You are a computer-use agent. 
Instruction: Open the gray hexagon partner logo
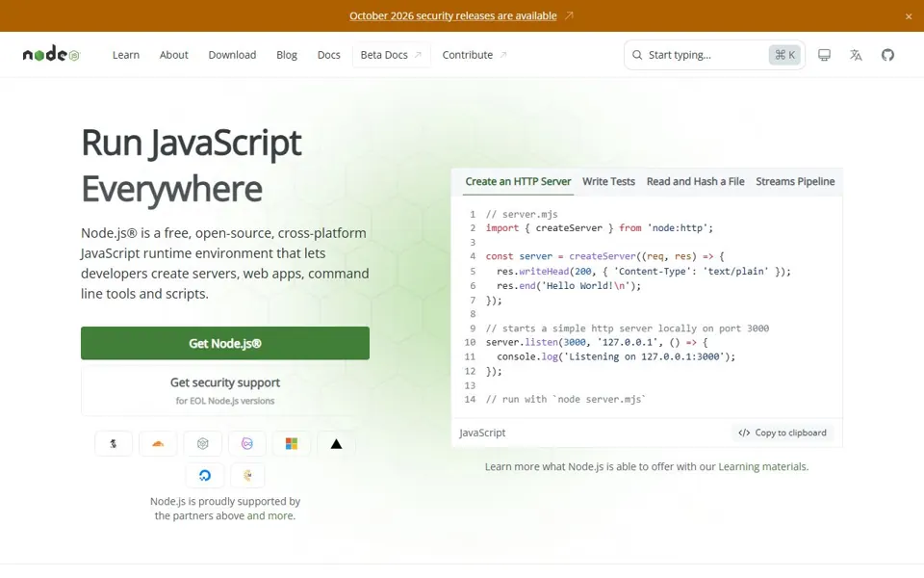203,443
